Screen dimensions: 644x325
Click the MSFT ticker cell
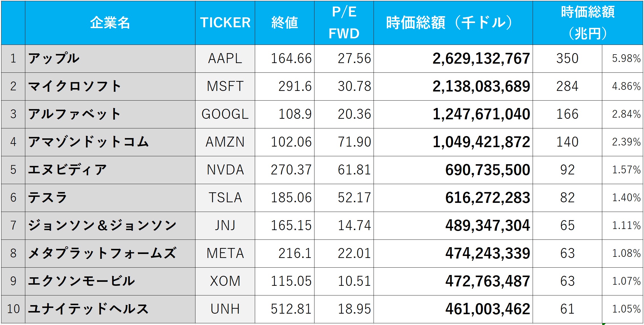[225, 86]
